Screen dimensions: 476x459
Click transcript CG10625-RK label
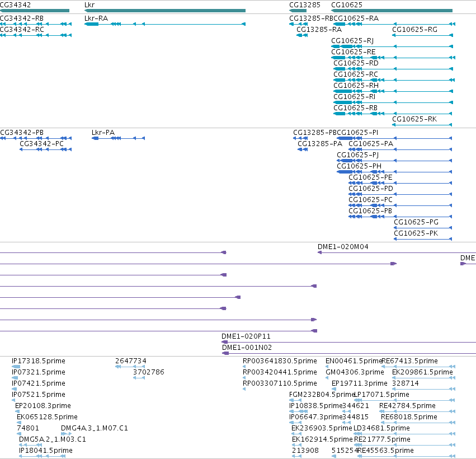click(x=414, y=119)
